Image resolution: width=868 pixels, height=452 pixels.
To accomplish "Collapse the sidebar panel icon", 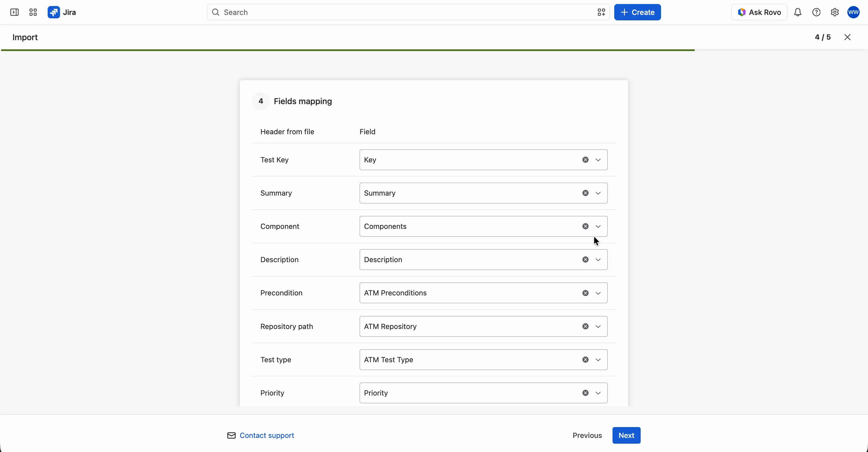I will point(14,12).
